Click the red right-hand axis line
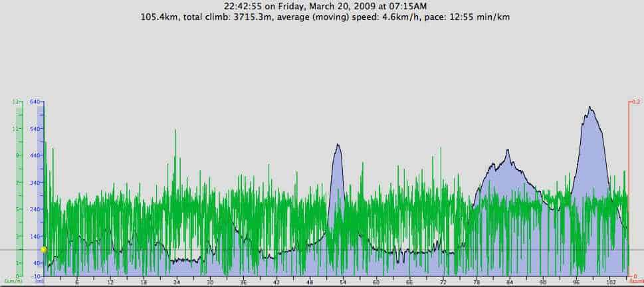Viewport: 644px width, 287px height. pos(629,188)
